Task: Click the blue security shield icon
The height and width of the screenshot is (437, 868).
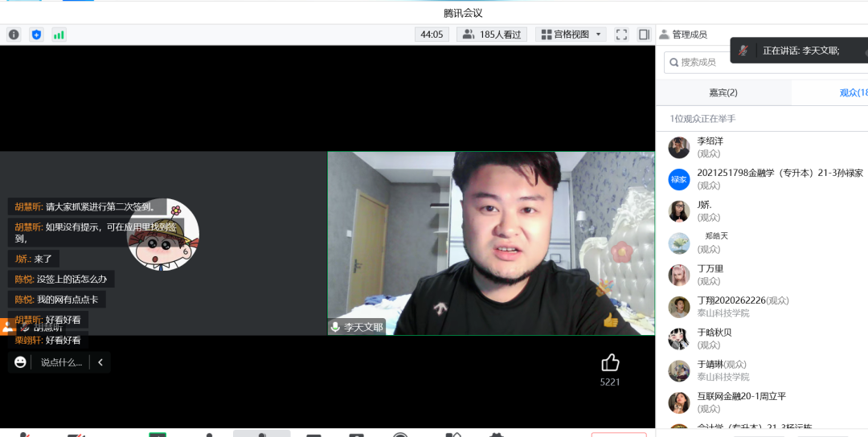Action: click(36, 35)
